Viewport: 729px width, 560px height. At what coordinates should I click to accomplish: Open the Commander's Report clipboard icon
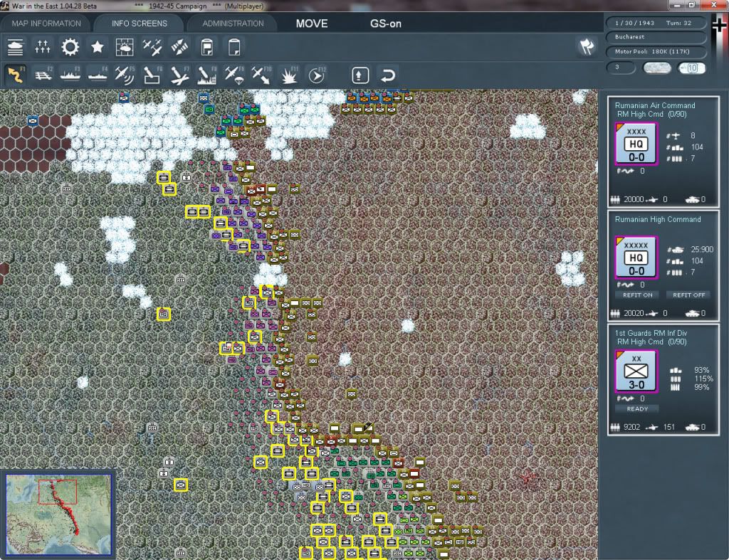click(x=207, y=47)
